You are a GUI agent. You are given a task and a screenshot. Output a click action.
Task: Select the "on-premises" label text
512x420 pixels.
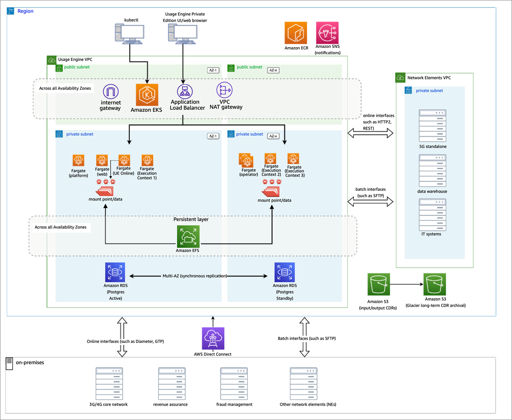(30, 363)
